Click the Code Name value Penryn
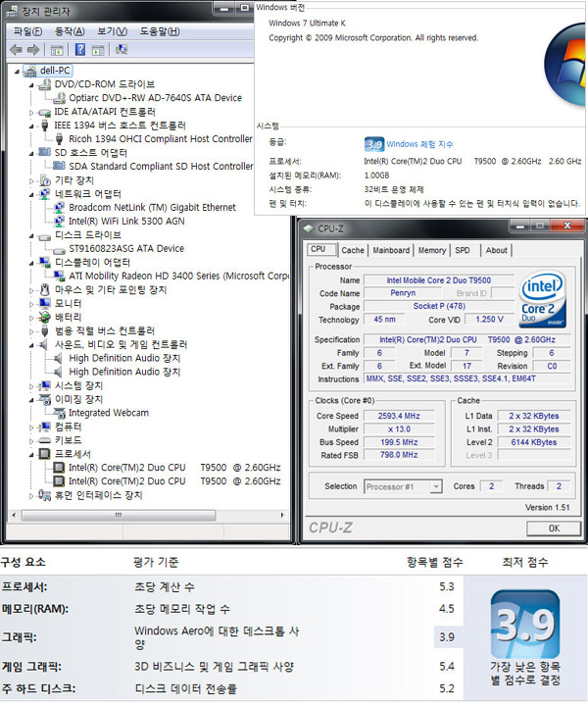 tap(403, 293)
